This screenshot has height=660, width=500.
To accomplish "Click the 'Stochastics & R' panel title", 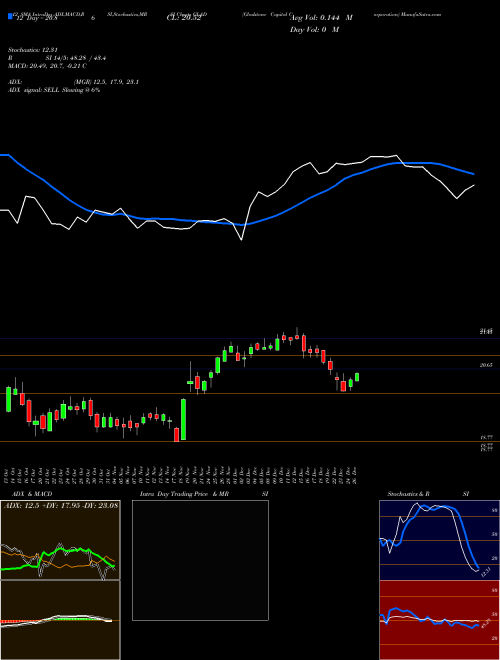I will pos(408,494).
